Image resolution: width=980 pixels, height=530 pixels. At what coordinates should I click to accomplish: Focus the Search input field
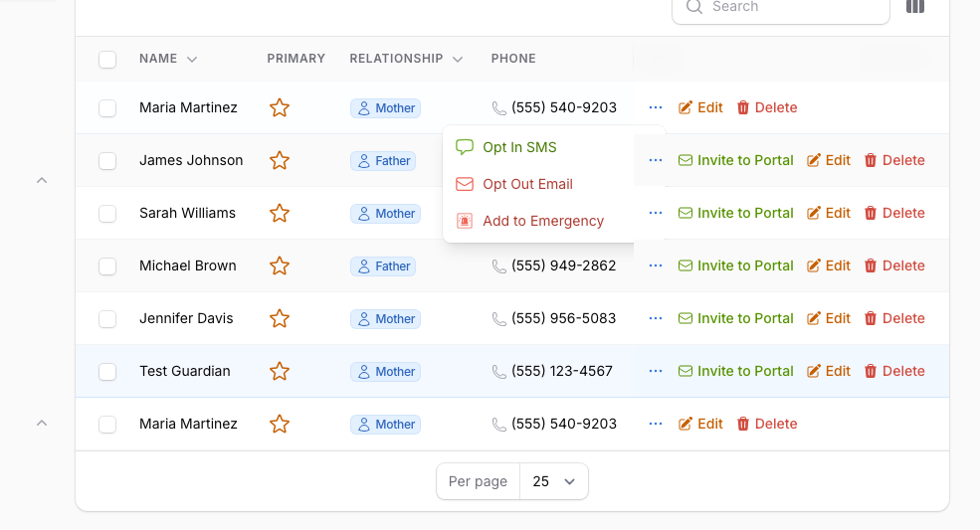781,8
